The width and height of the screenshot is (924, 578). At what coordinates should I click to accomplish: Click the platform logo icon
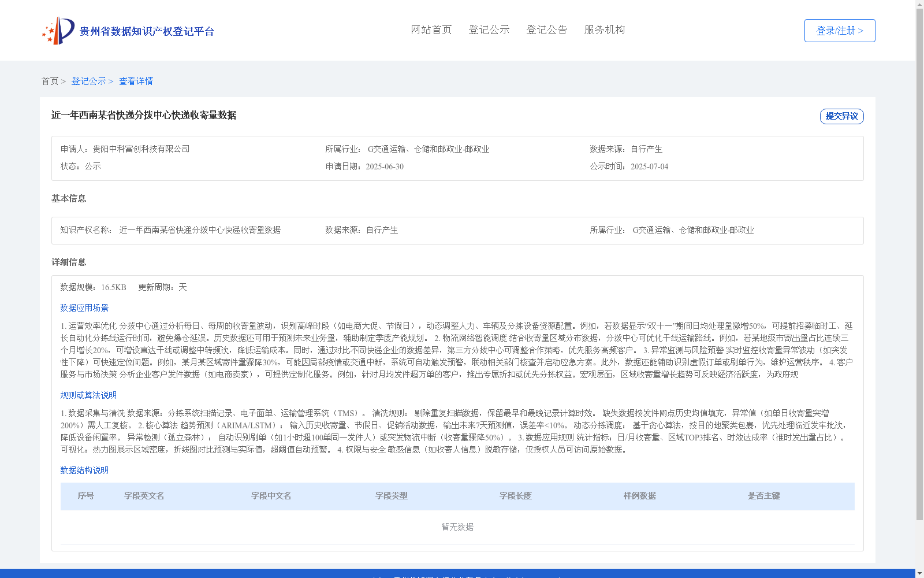tap(58, 31)
